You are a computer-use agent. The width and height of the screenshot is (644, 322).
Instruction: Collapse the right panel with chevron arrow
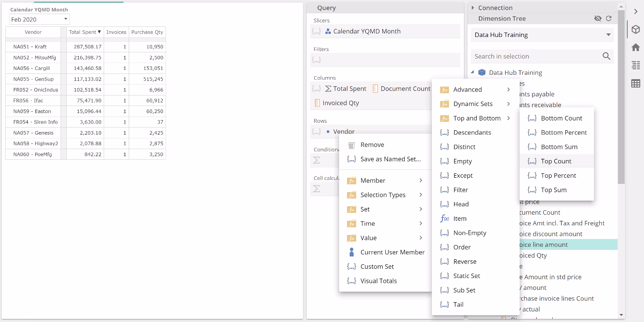(635, 11)
